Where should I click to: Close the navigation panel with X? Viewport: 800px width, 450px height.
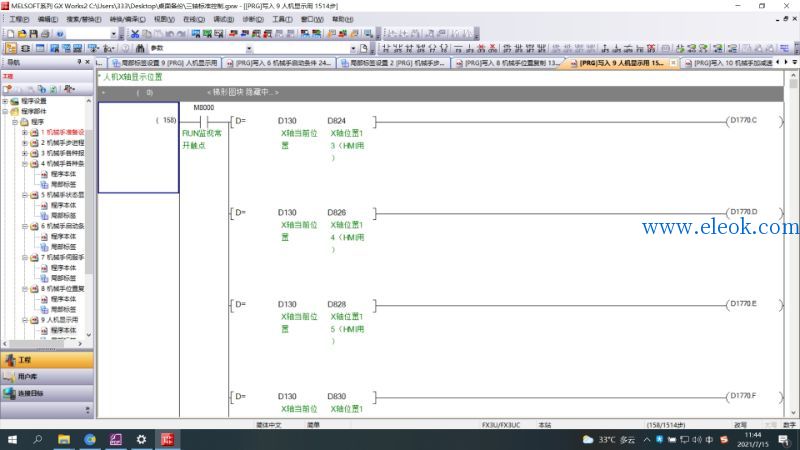[x=87, y=62]
